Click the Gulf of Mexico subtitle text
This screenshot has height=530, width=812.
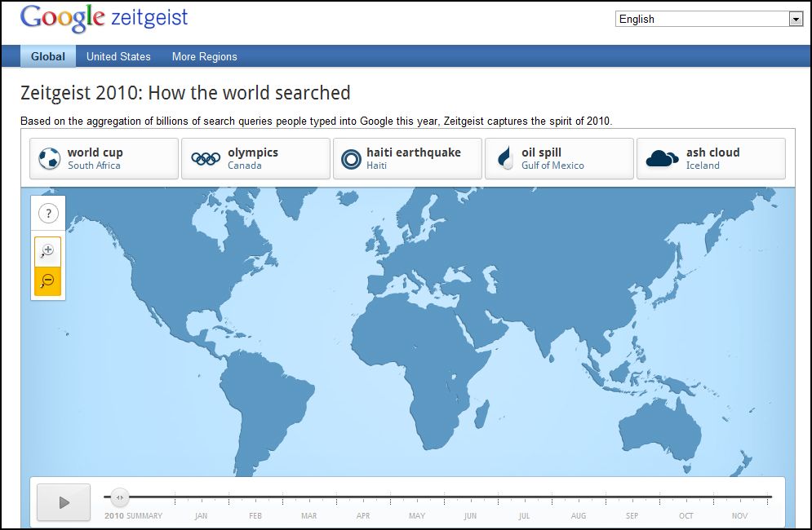tap(552, 166)
